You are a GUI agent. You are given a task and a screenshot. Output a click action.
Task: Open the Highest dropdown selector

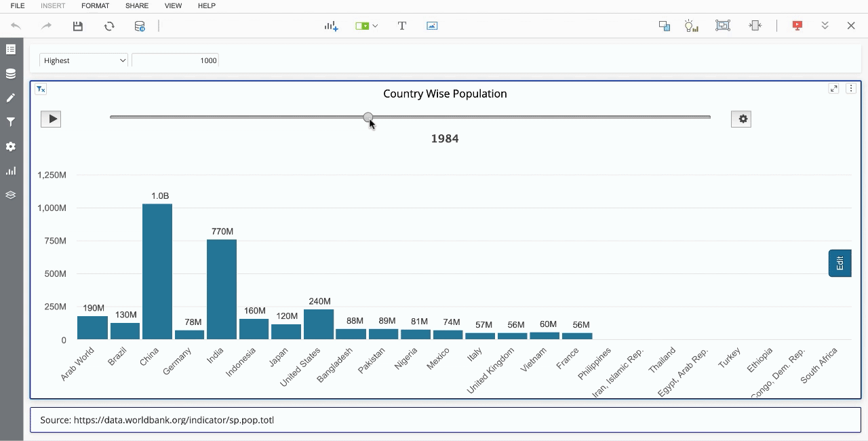click(83, 60)
